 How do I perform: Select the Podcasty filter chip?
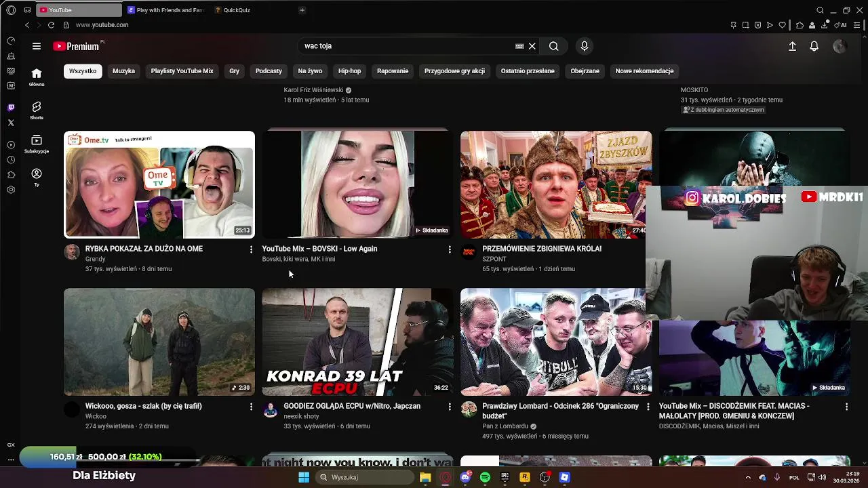(269, 71)
